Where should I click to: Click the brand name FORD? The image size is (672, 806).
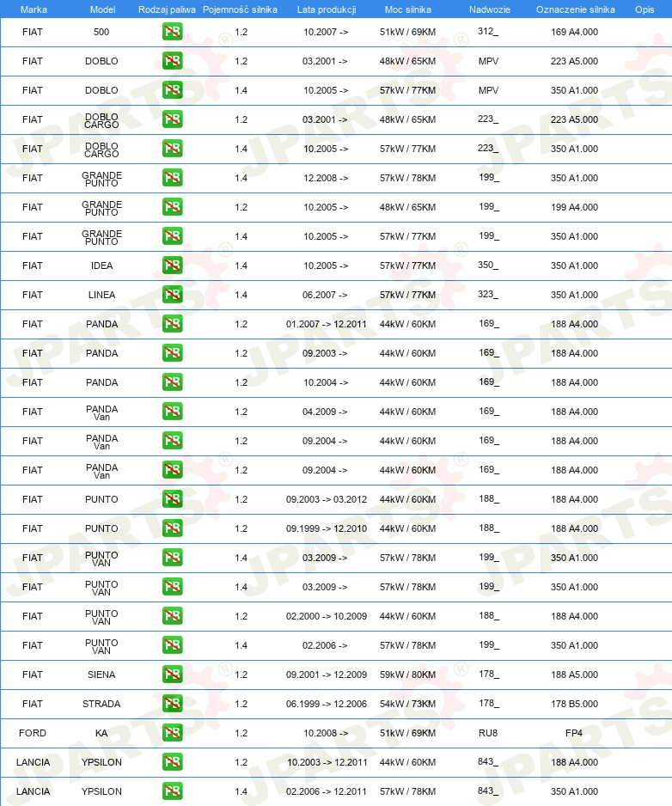(33, 733)
